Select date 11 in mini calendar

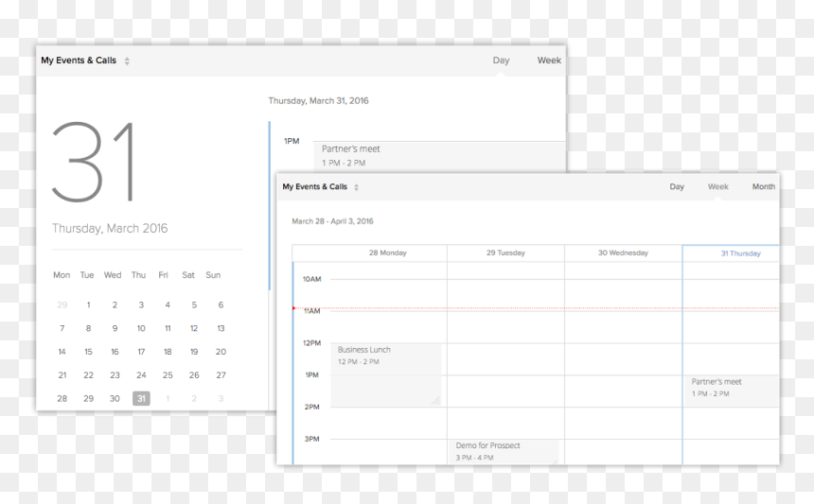coord(168,328)
